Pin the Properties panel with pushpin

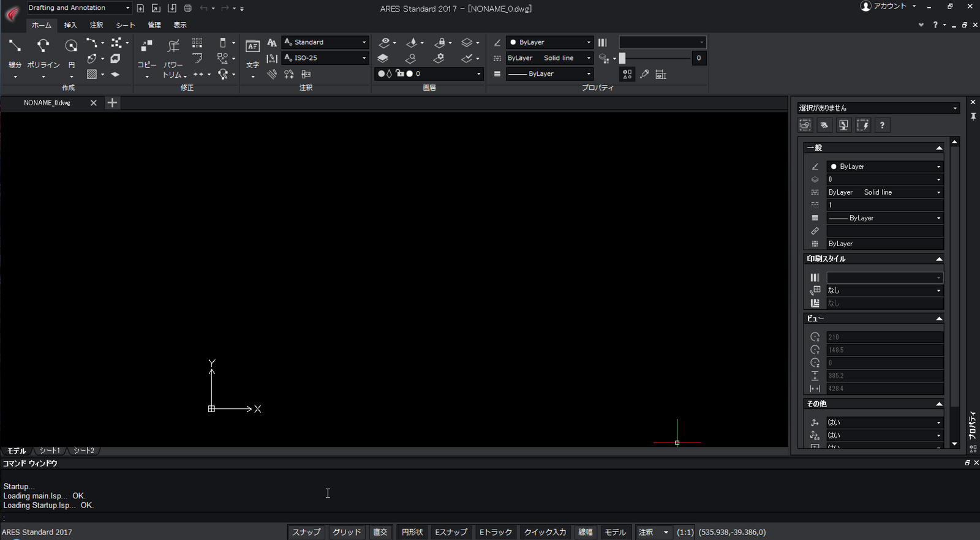pyautogui.click(x=973, y=116)
